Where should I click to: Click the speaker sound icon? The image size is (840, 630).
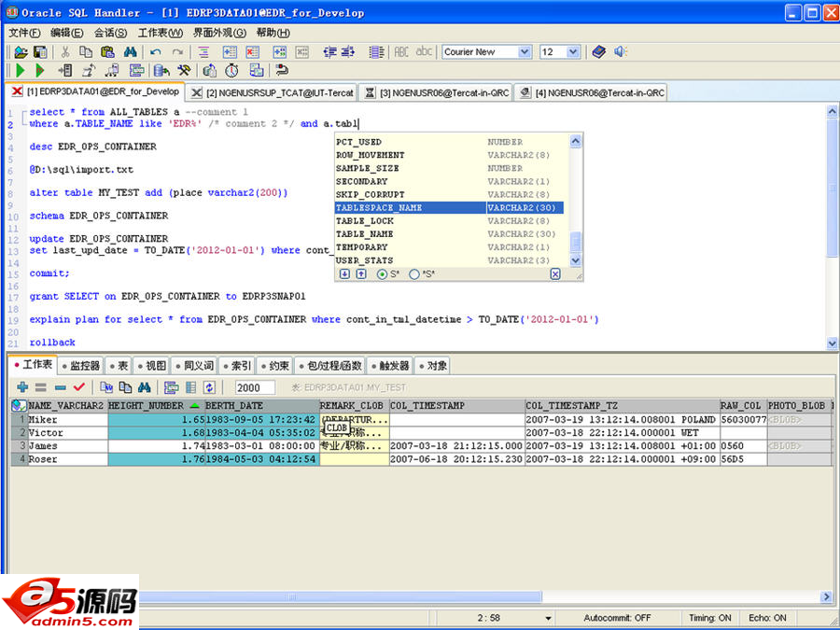click(621, 52)
